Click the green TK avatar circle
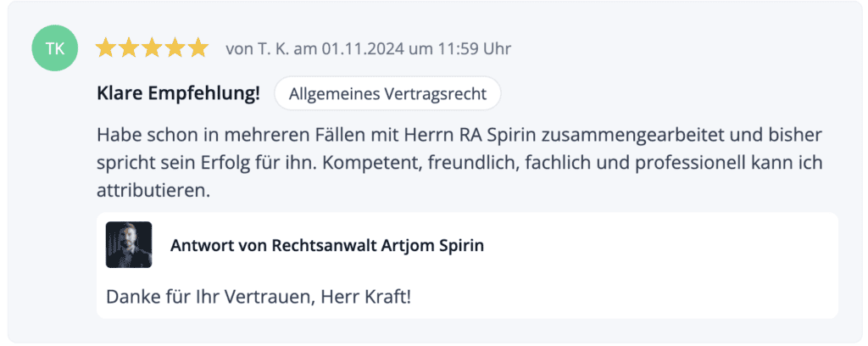The height and width of the screenshot is (346, 868). coord(55,48)
